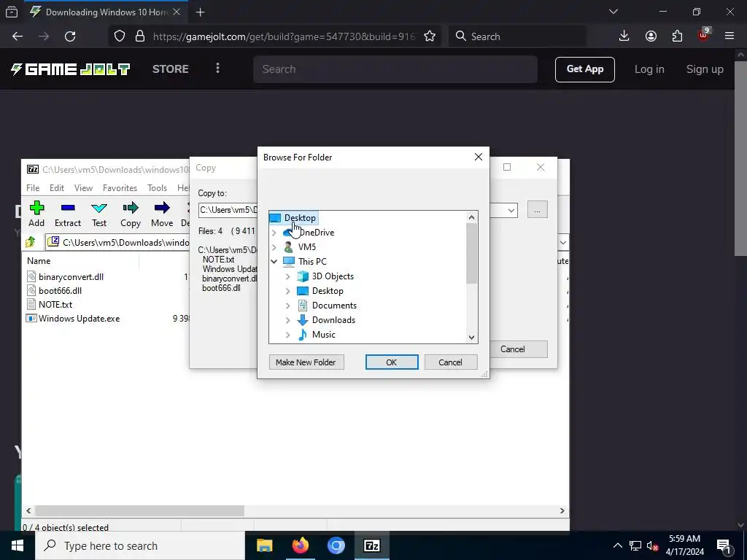Click the Sign up link
This screenshot has width=747, height=560.
pyautogui.click(x=705, y=69)
